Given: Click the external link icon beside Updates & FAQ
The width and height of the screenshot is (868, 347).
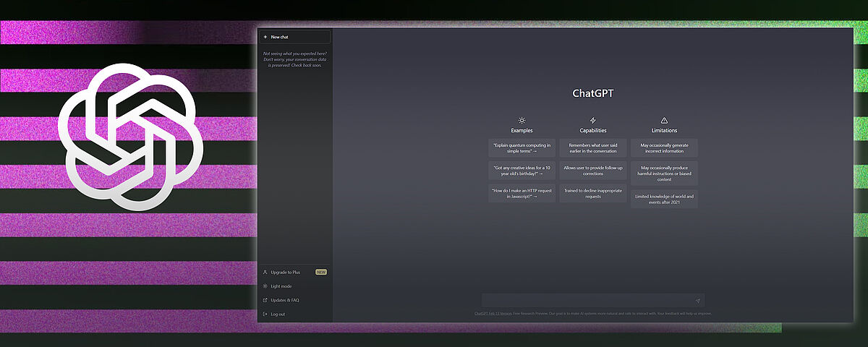Looking at the screenshot, I should [265, 300].
